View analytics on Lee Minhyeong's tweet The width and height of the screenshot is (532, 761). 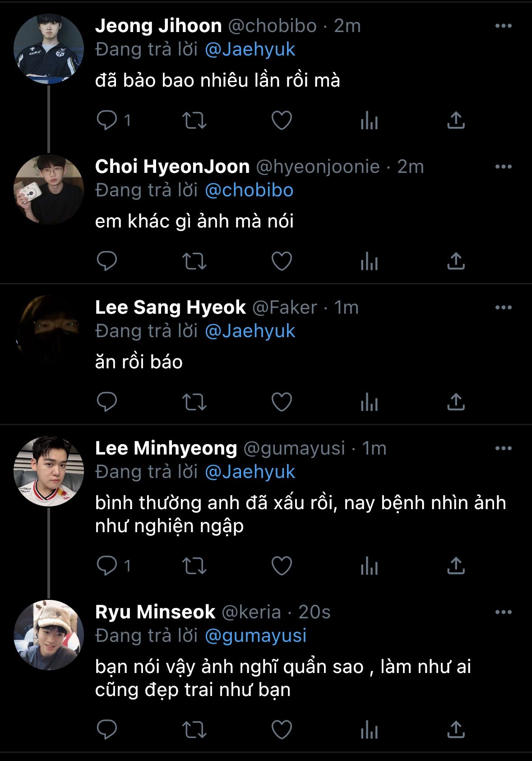tap(369, 566)
